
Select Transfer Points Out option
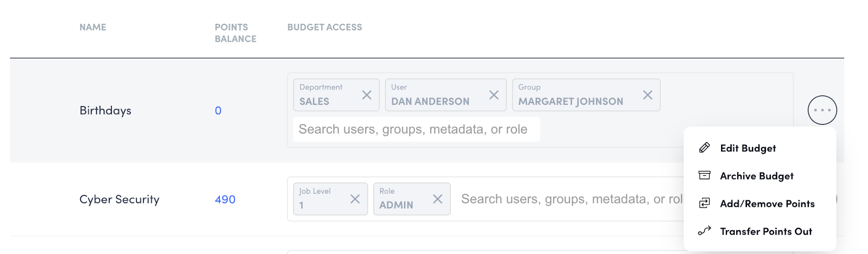pyautogui.click(x=765, y=231)
